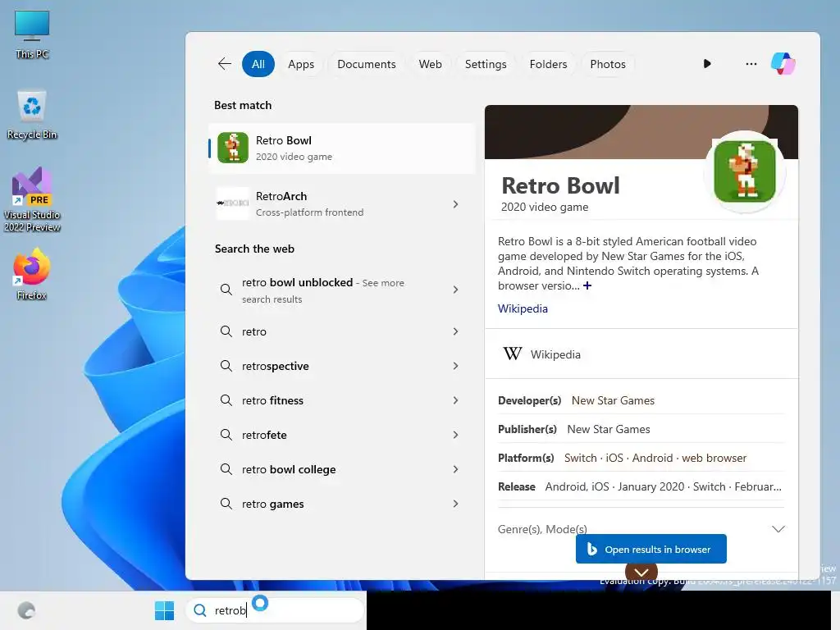Open the widgets icon on the taskbar
Viewport: 840px width, 630px height.
[26, 610]
